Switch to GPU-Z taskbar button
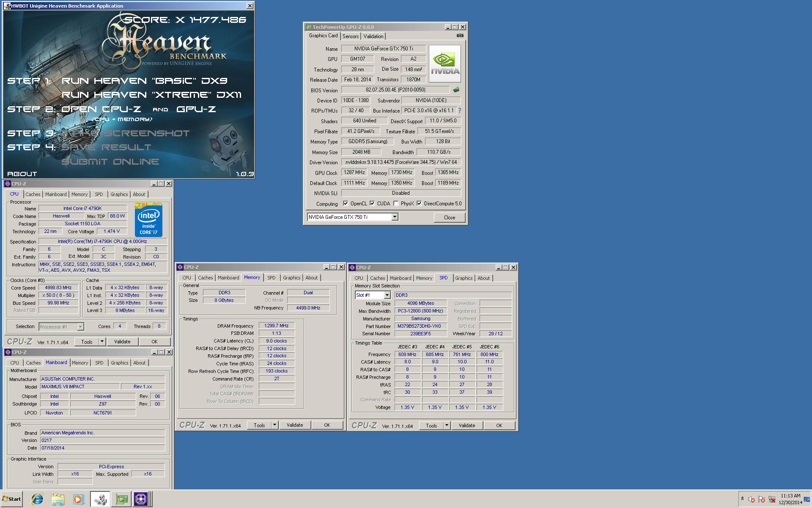Viewport: 812px width, 508px height. 121,500
